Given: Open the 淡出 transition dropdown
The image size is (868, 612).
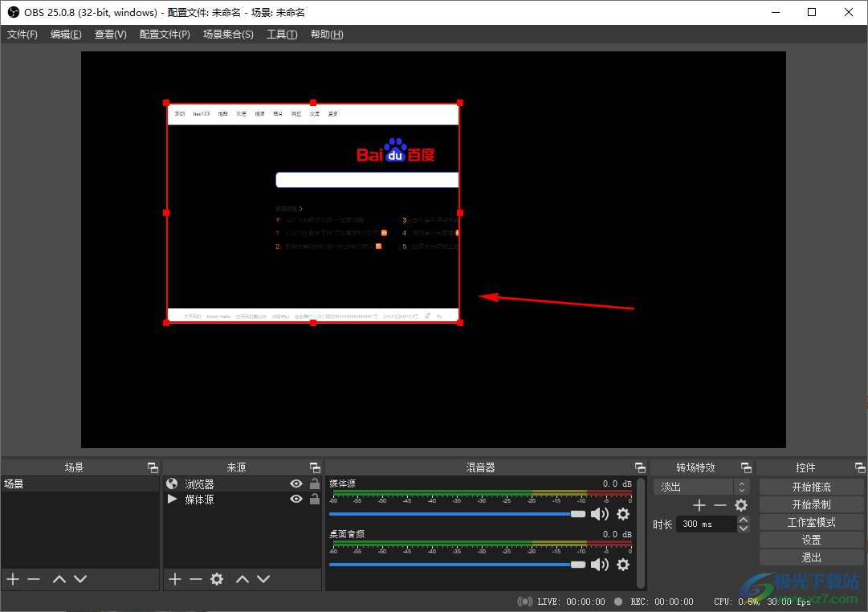Looking at the screenshot, I should 701,487.
